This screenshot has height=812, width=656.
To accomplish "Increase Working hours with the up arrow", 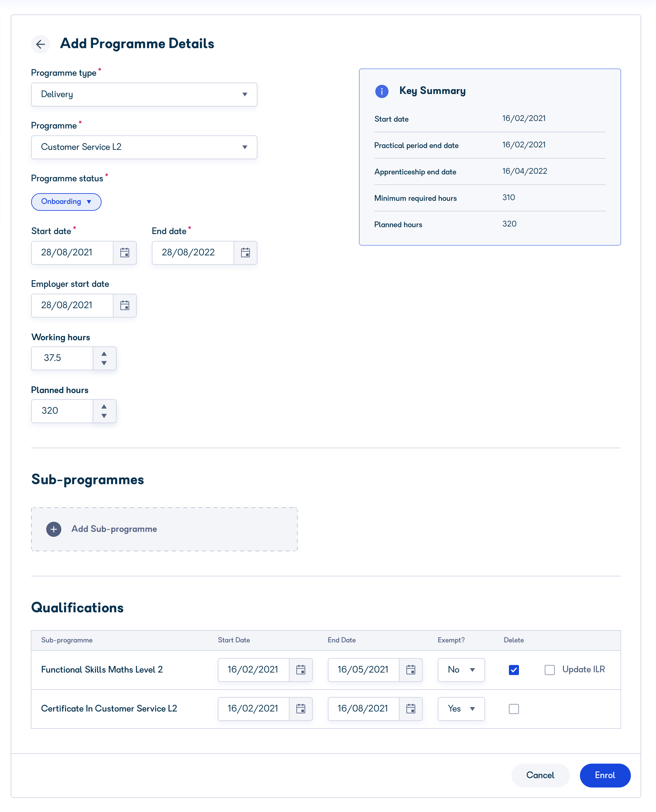I will [104, 353].
